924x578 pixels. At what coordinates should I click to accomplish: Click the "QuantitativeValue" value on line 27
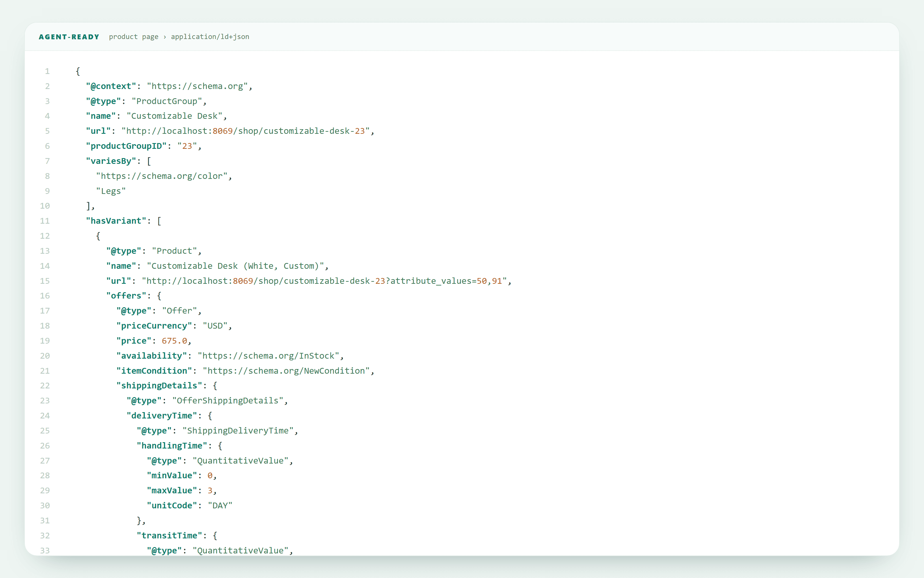pos(241,460)
